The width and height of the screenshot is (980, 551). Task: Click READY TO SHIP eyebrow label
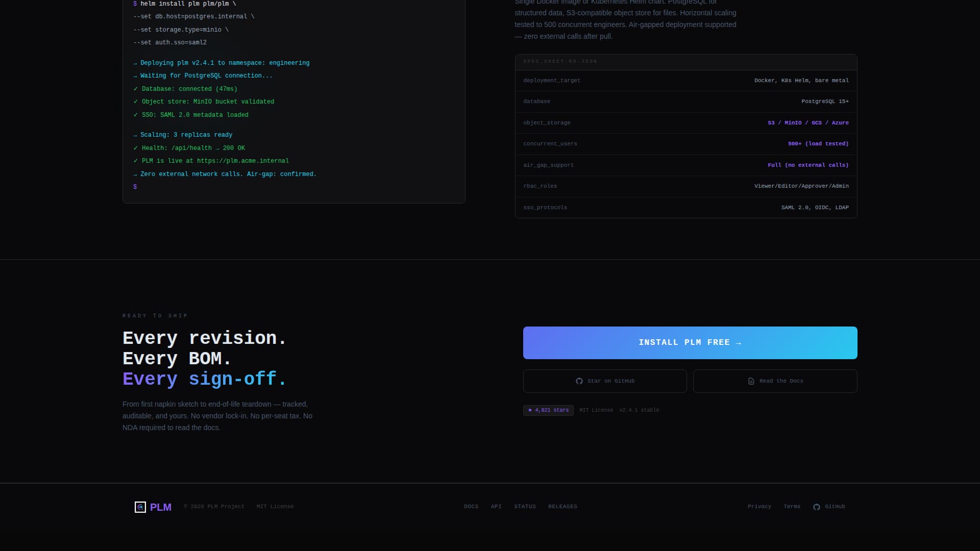(155, 316)
